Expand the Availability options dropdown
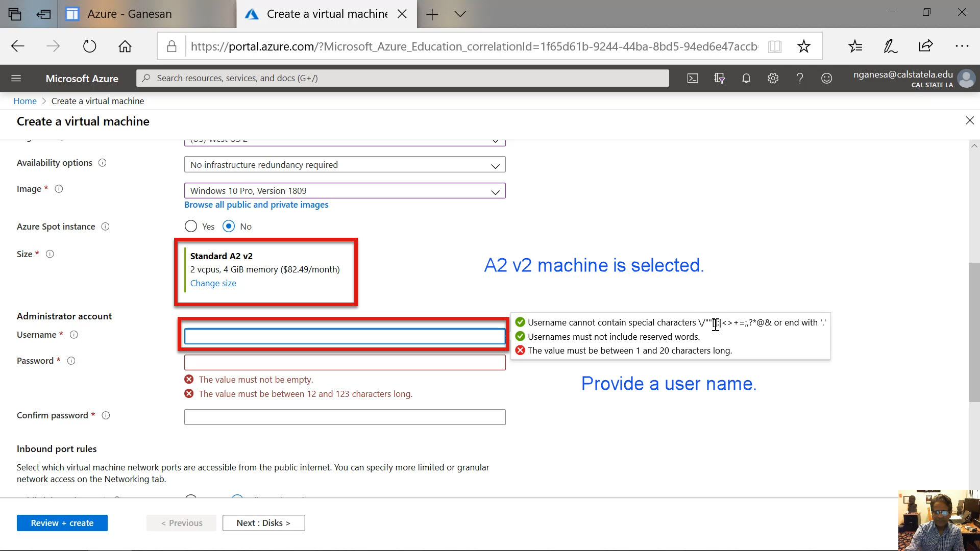 click(x=345, y=165)
